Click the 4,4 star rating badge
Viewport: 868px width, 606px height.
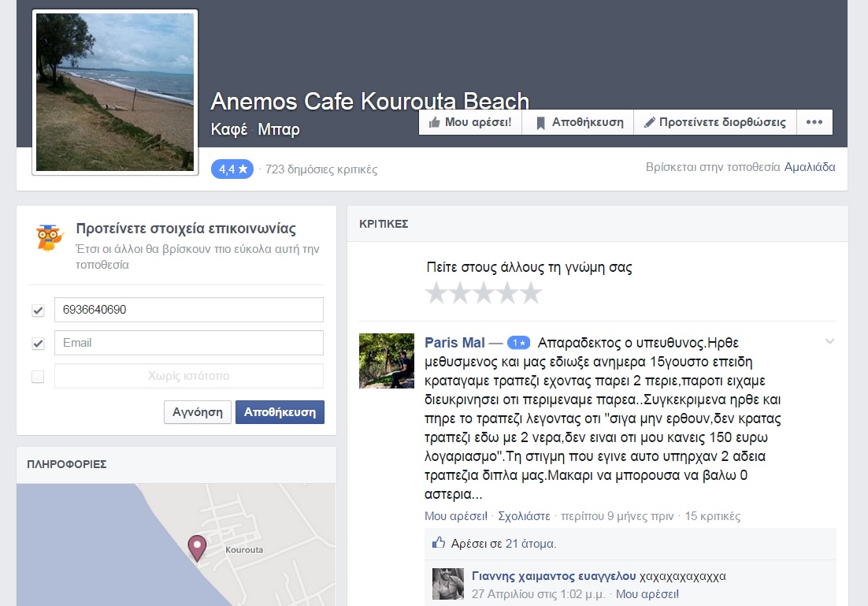pyautogui.click(x=232, y=169)
